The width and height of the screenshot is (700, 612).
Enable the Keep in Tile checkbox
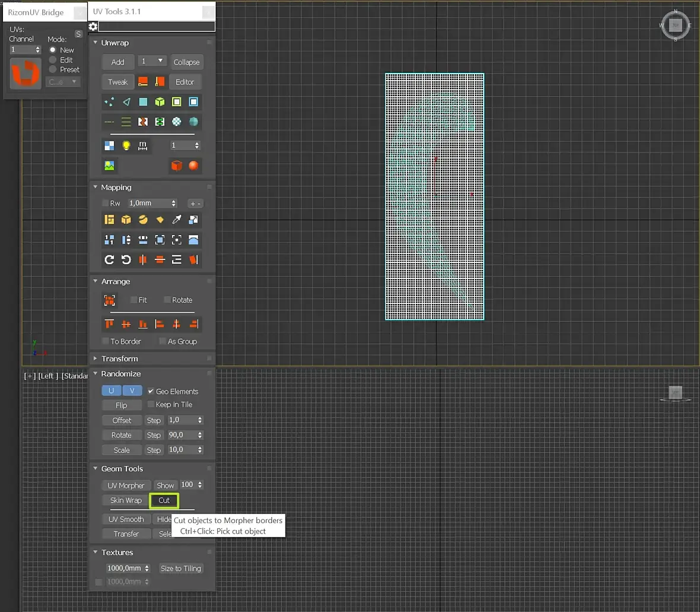click(151, 404)
